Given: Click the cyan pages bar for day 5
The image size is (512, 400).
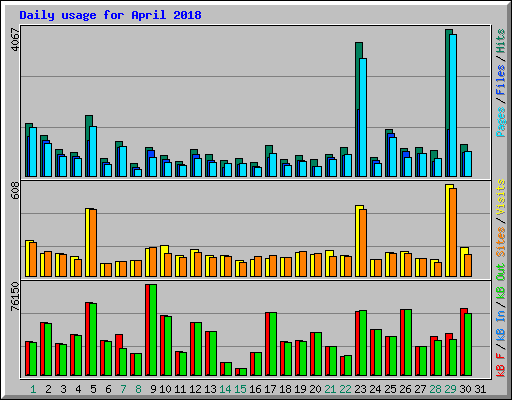Looking at the screenshot, I should tap(93, 151).
